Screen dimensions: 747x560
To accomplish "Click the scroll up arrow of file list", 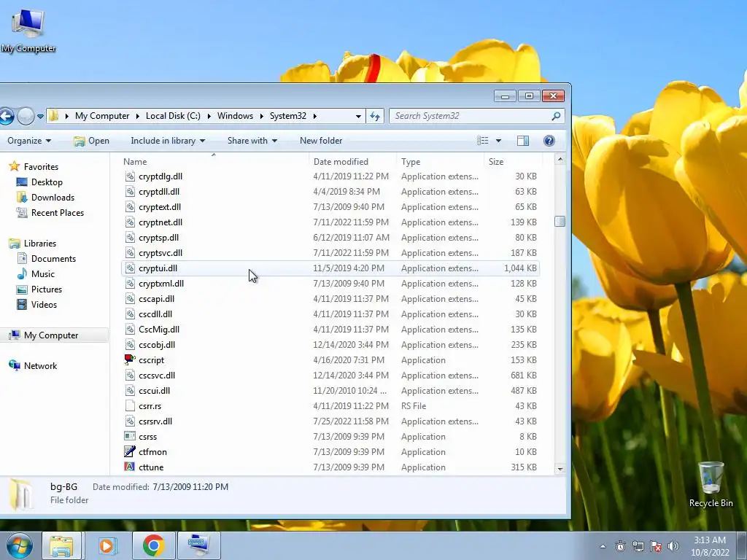I will 560,160.
